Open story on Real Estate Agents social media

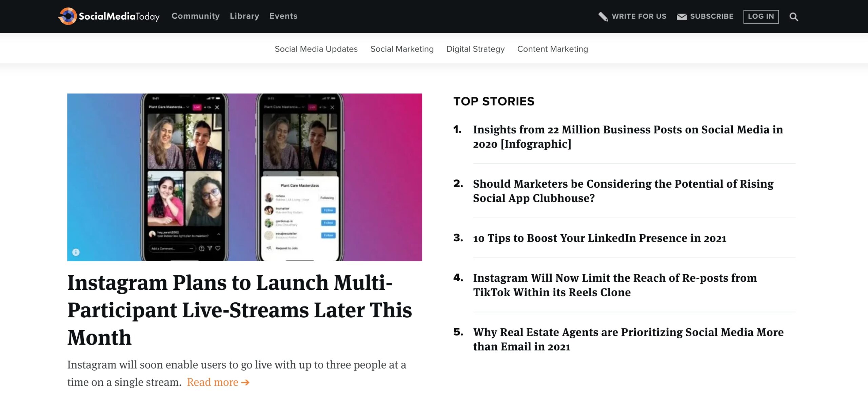628,339
